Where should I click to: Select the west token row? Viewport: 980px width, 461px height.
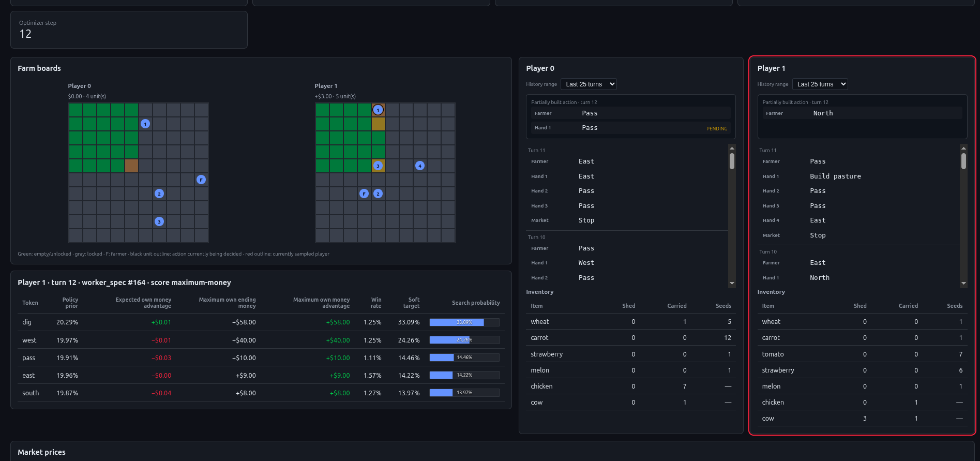pyautogui.click(x=261, y=340)
